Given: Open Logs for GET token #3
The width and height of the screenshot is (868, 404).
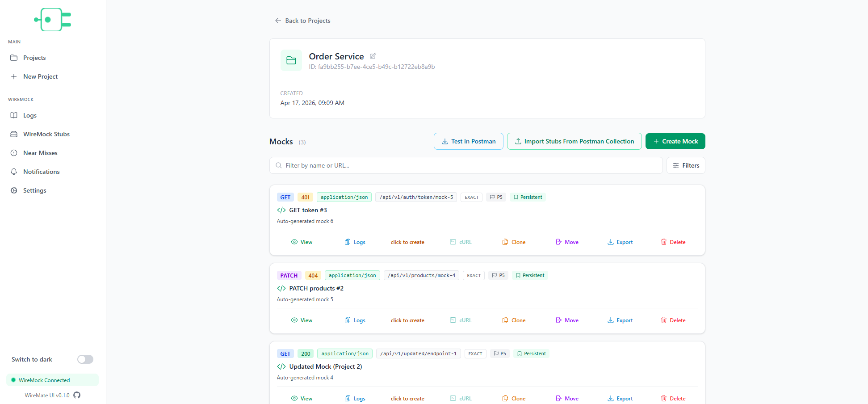Looking at the screenshot, I should [x=355, y=242].
